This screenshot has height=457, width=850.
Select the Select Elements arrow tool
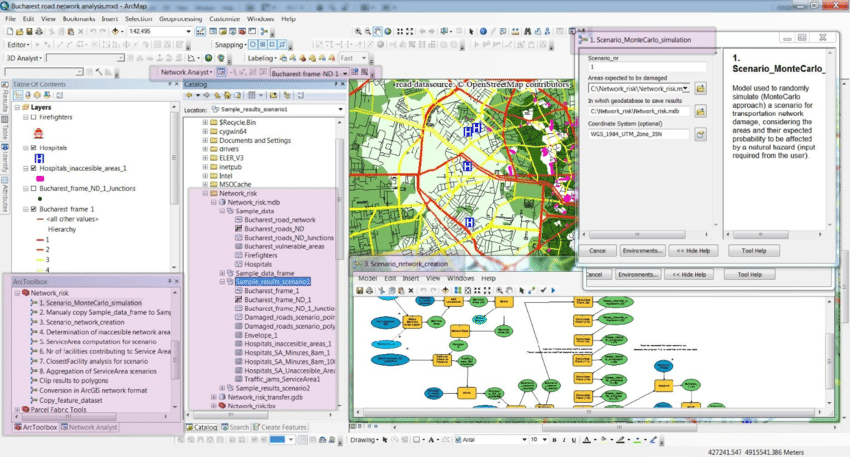[471, 31]
